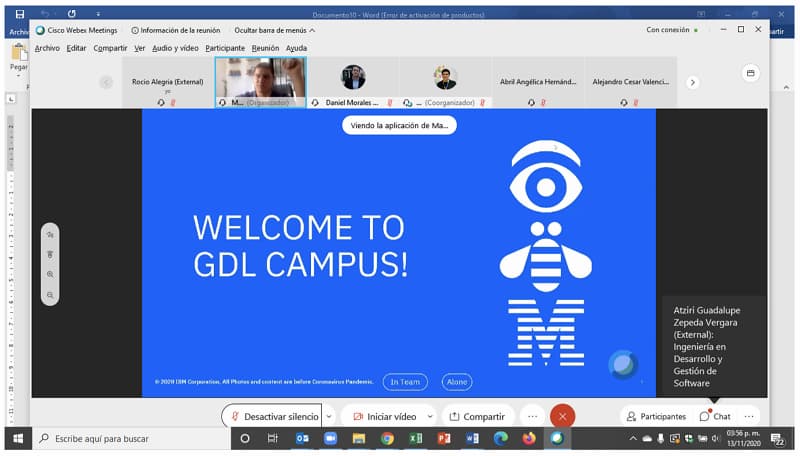
Task: Open the notification center icon
Action: tap(777, 439)
